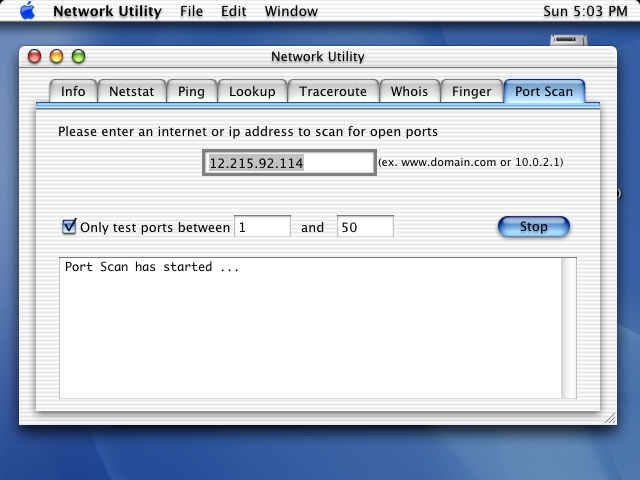Click the IP address field showing 12.215.92.114
640x480 pixels.
tap(289, 163)
